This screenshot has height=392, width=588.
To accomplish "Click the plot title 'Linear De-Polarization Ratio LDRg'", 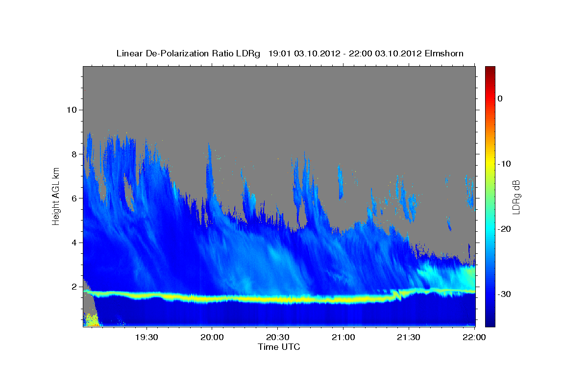I will 188,53.
